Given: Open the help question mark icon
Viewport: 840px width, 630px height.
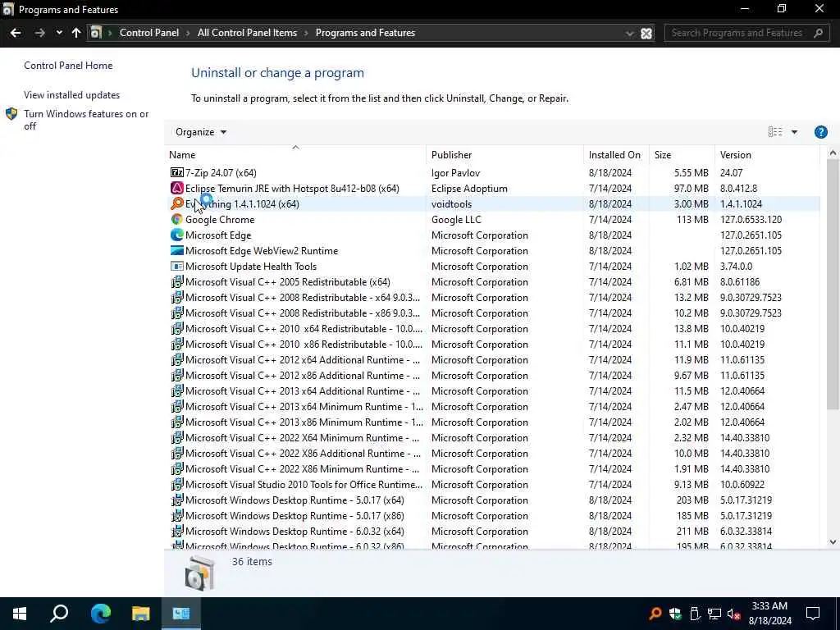Looking at the screenshot, I should [820, 132].
